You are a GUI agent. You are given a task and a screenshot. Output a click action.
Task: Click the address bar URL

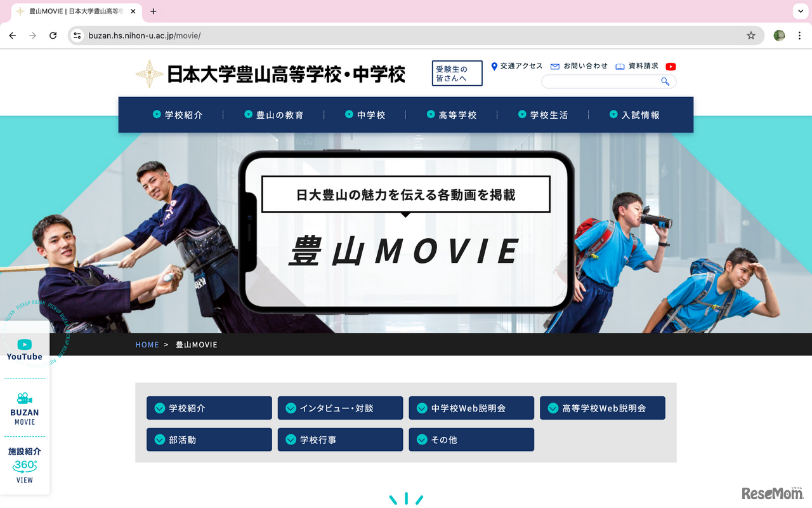(145, 36)
